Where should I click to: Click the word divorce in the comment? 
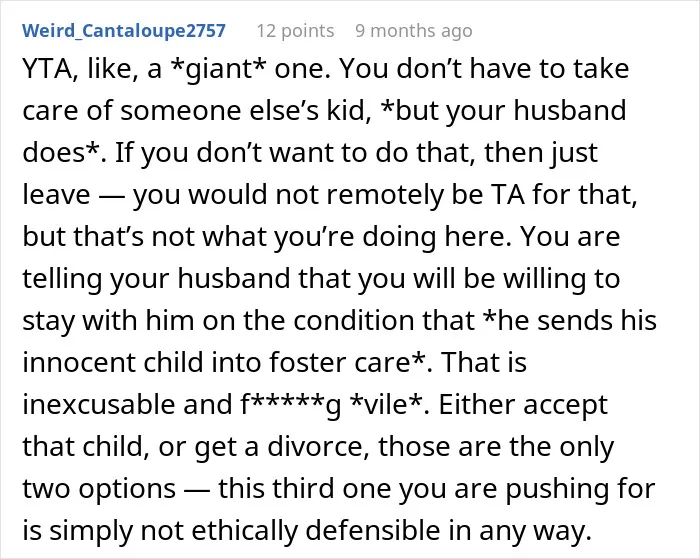[x=318, y=446]
